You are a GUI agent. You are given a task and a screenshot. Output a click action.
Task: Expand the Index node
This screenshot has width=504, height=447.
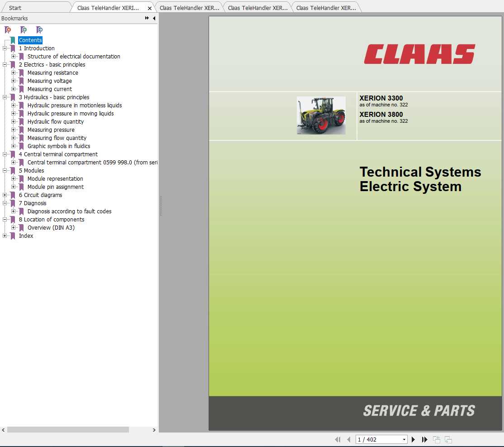(x=5, y=236)
